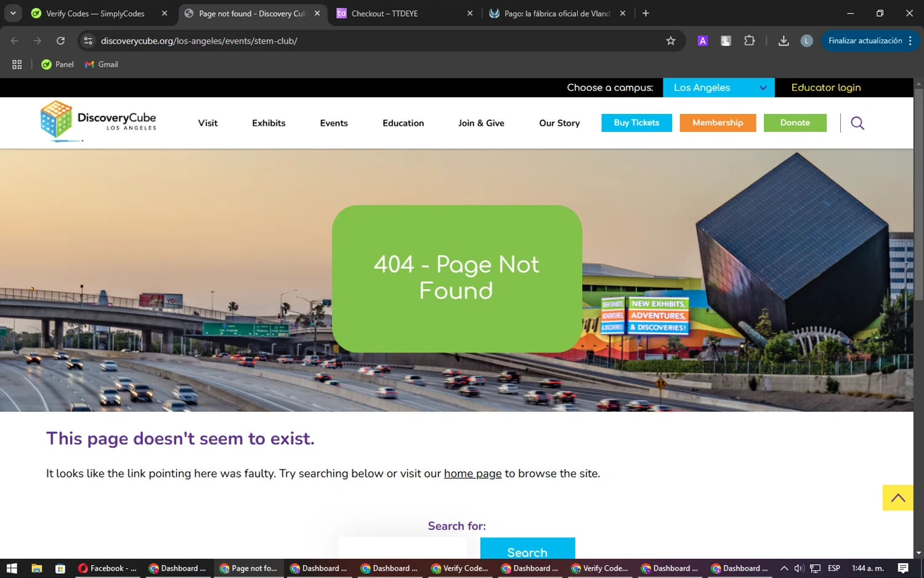Open a new browser tab
The image size is (924, 578).
click(x=646, y=13)
